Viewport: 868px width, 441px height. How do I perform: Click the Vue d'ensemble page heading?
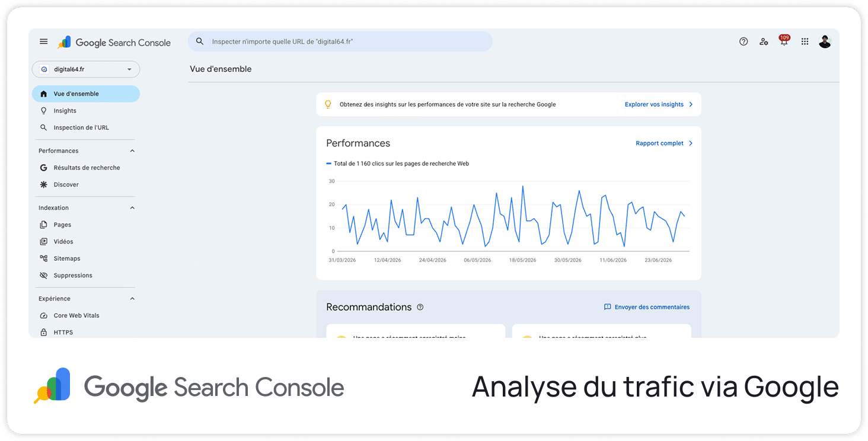pyautogui.click(x=221, y=69)
